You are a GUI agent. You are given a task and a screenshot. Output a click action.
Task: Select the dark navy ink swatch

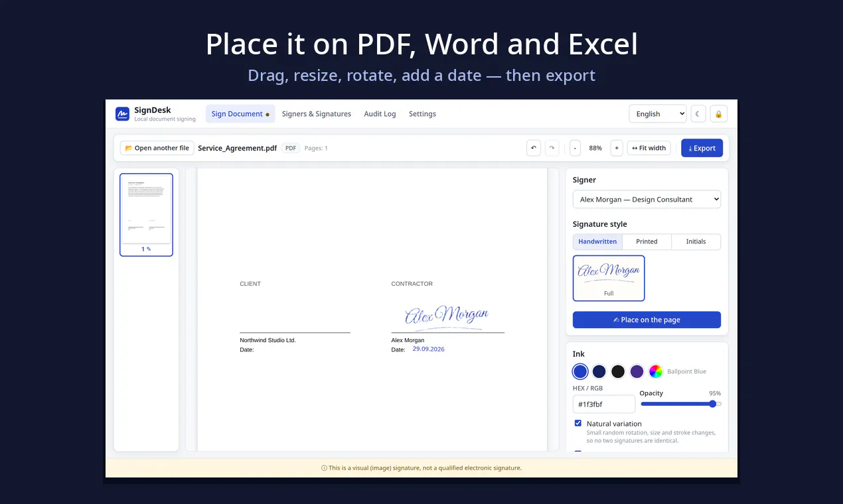tap(599, 371)
